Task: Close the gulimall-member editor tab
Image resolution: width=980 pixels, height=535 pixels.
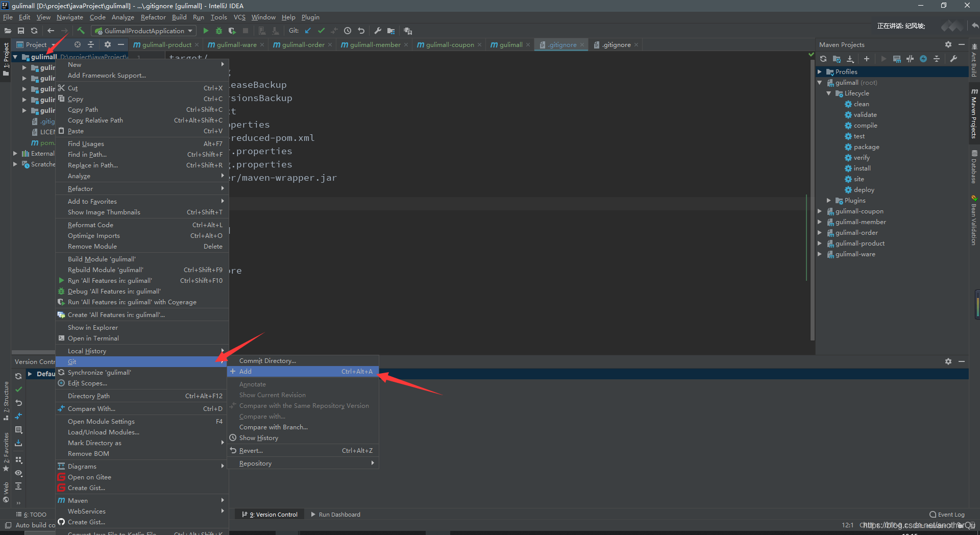Action: coord(406,45)
